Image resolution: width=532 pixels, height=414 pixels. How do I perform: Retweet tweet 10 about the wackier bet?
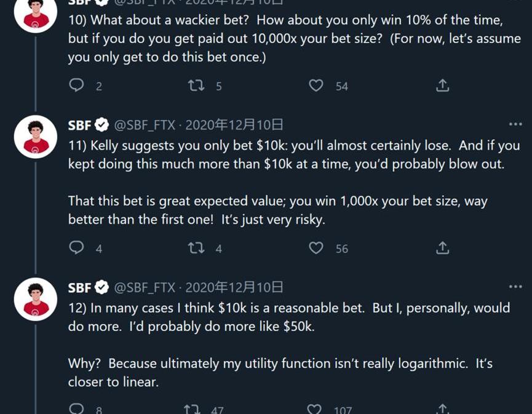(x=196, y=86)
